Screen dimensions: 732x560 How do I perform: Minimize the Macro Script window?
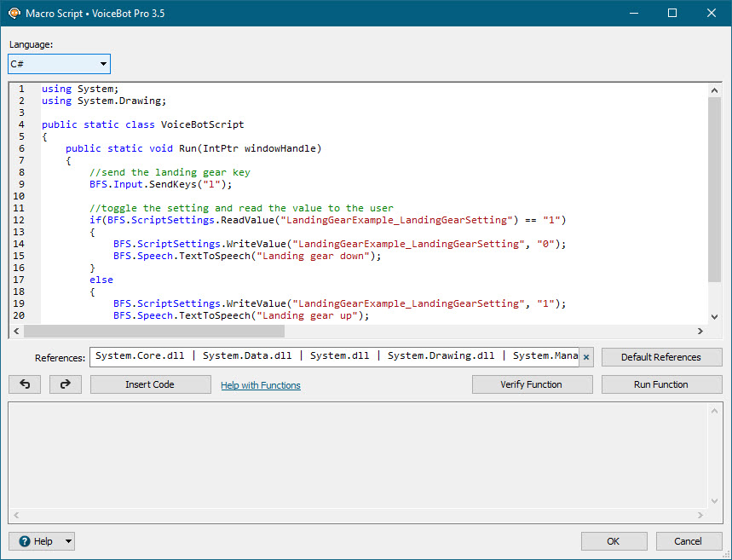633,13
